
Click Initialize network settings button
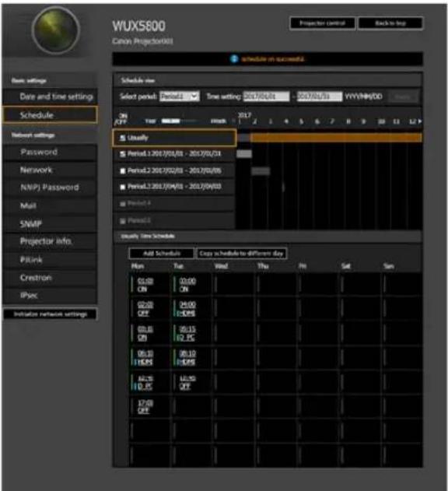(x=50, y=314)
